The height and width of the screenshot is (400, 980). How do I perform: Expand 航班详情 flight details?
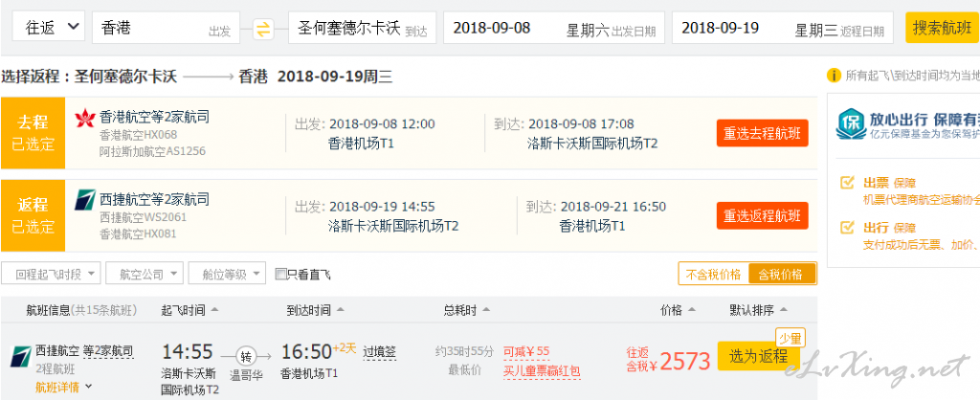click(x=64, y=387)
